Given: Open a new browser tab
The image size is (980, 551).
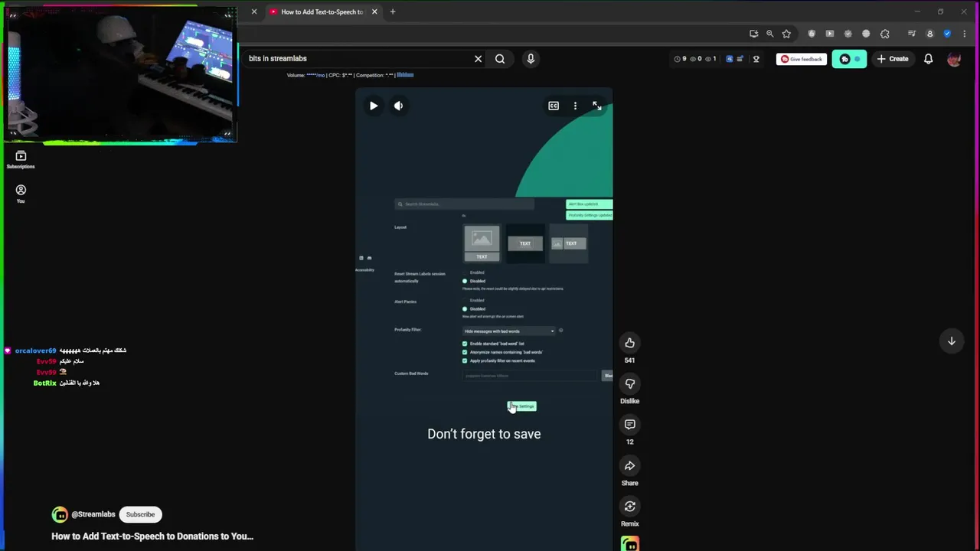Looking at the screenshot, I should (x=393, y=11).
